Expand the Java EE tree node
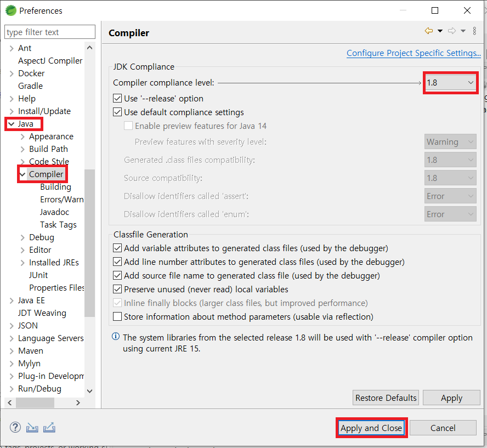487x448 pixels. coord(12,301)
